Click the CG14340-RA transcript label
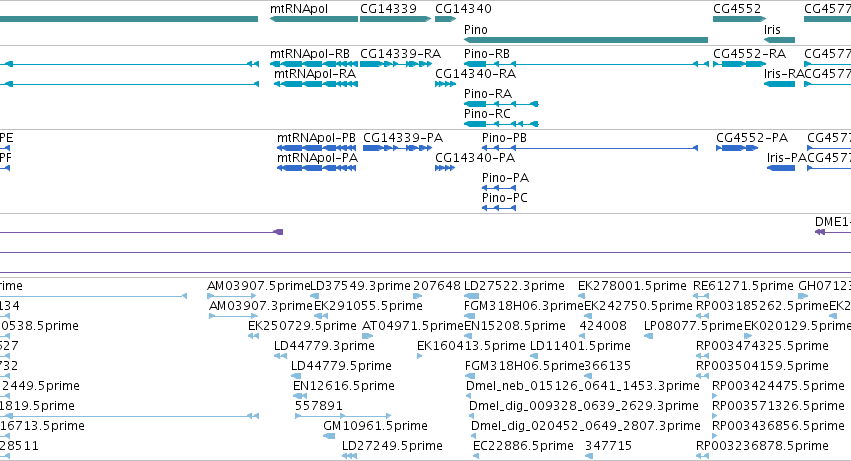 [x=475, y=74]
